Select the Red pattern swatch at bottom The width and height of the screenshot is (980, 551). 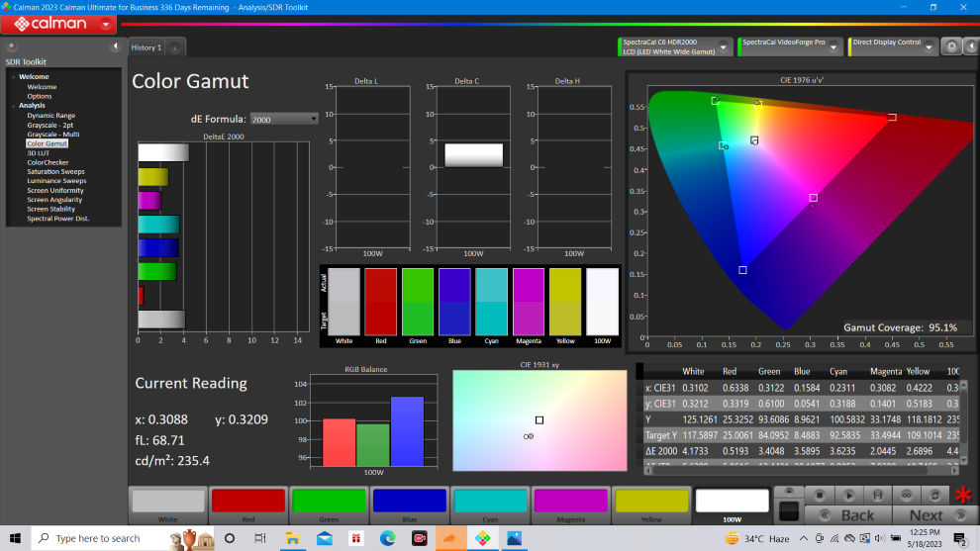[248, 505]
